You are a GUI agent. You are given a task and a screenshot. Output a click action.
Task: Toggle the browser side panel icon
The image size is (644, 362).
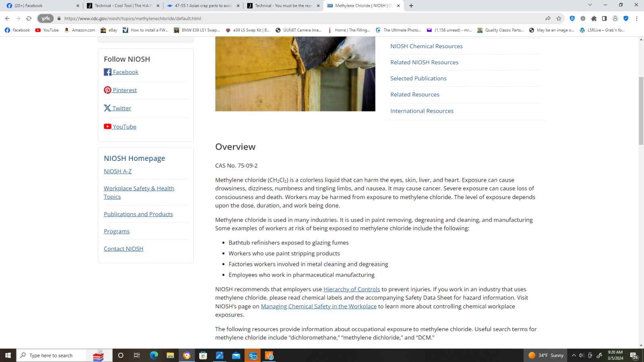(x=604, y=19)
